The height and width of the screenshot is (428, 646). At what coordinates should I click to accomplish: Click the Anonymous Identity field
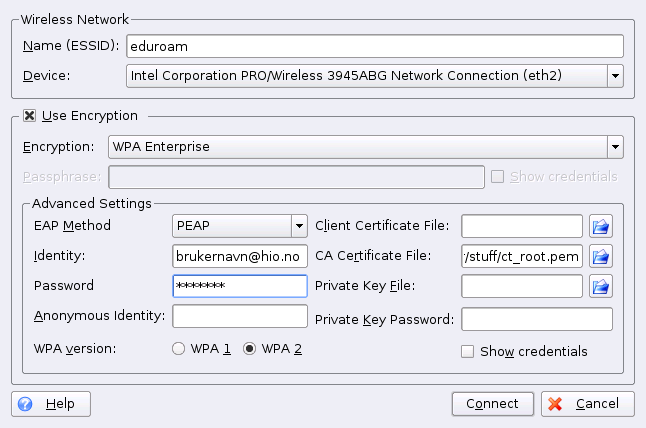[x=240, y=316]
